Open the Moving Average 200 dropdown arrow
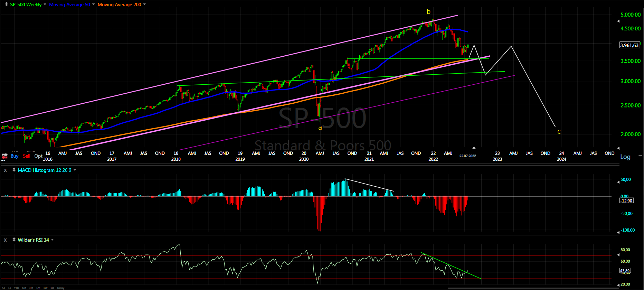The height and width of the screenshot is (290, 644). (x=144, y=4)
